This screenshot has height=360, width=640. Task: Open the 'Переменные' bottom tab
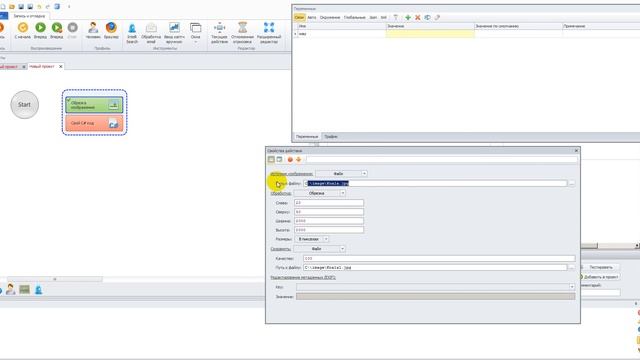click(307, 137)
